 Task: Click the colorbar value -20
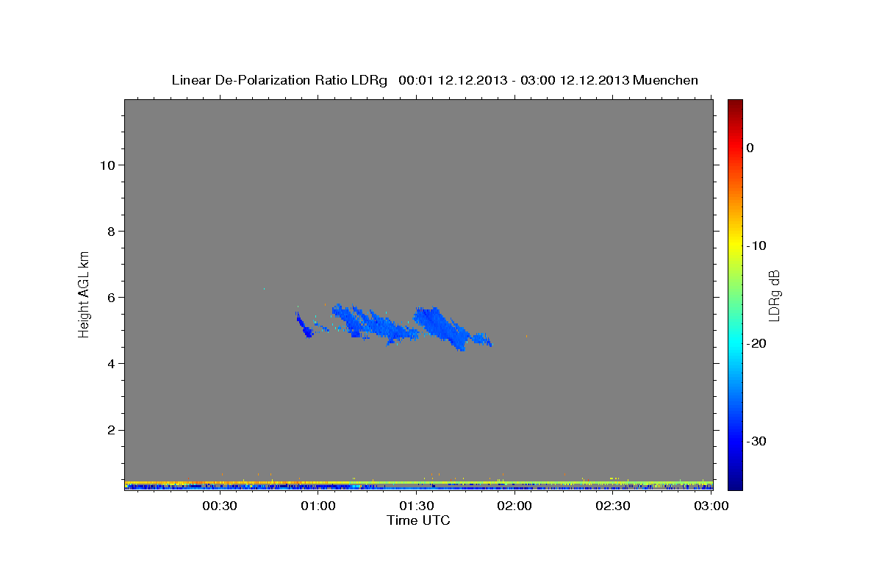757,343
